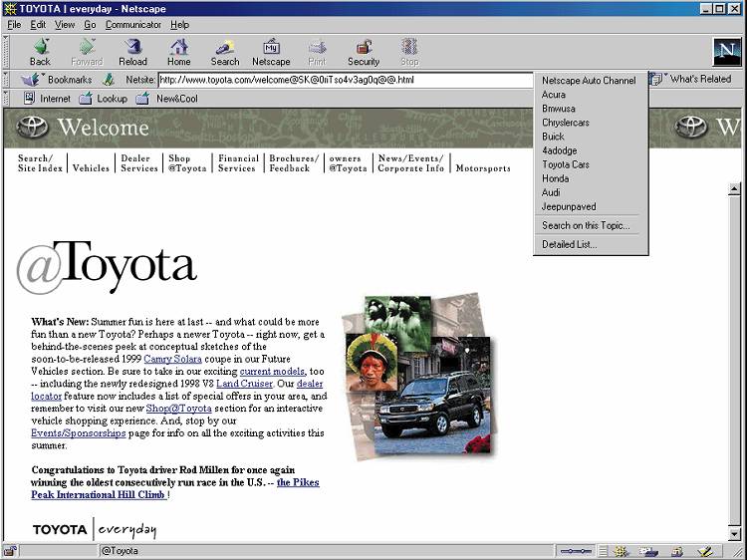Open the Go menu
The width and height of the screenshot is (747, 560).
click(90, 25)
